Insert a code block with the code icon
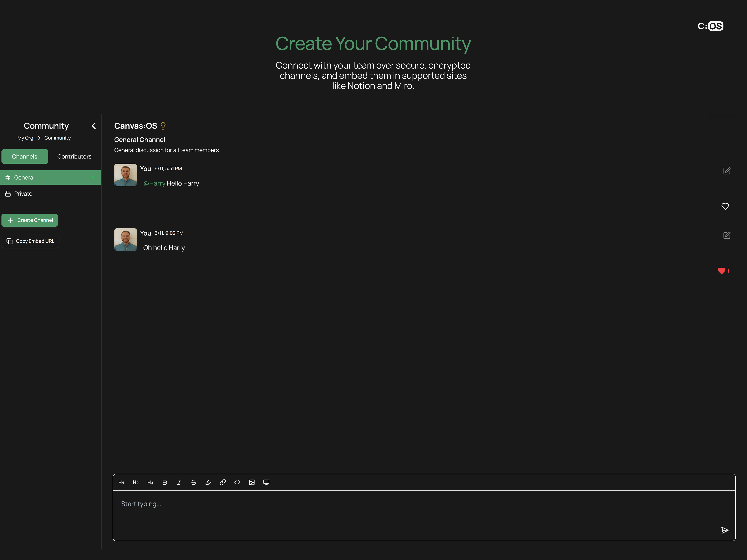Image resolution: width=747 pixels, height=560 pixels. click(237, 482)
